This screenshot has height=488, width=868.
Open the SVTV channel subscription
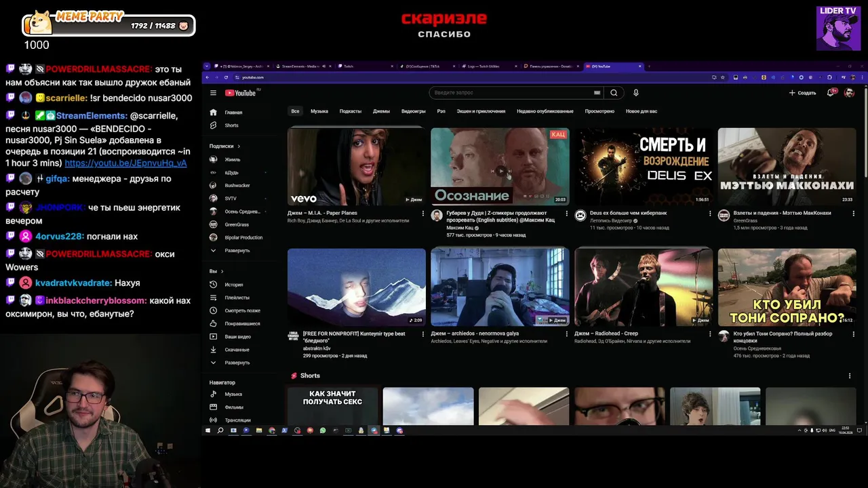pyautogui.click(x=231, y=198)
